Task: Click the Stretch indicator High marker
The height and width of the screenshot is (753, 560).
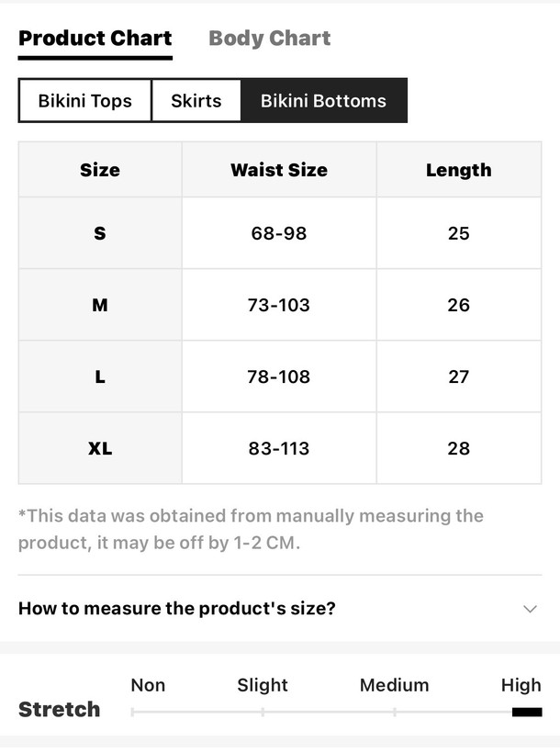Action: pos(527,712)
